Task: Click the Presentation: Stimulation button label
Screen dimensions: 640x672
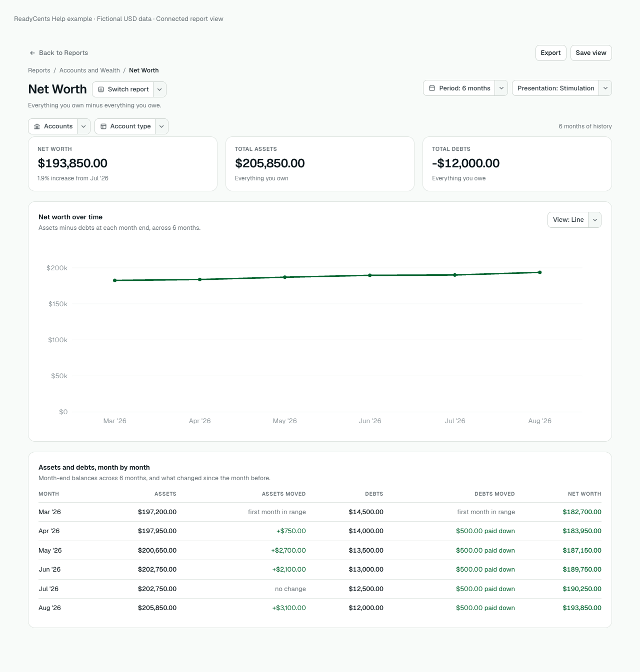Action: 555,88
